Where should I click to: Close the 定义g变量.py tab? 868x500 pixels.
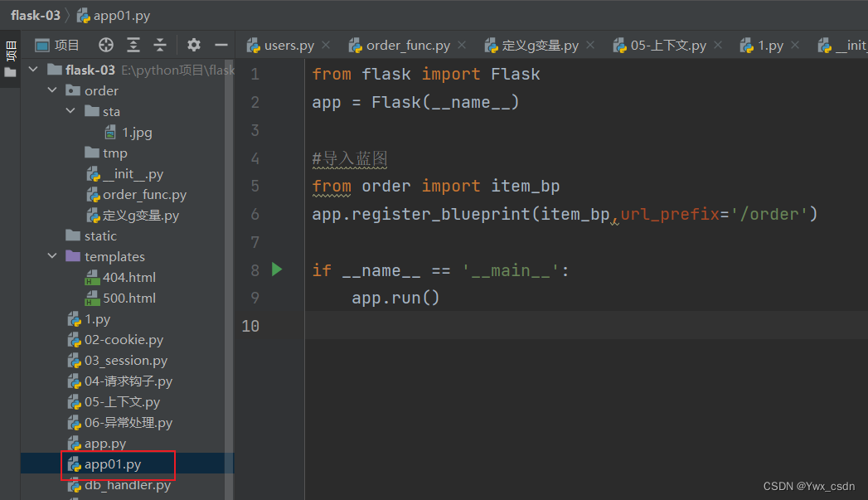[x=590, y=46]
